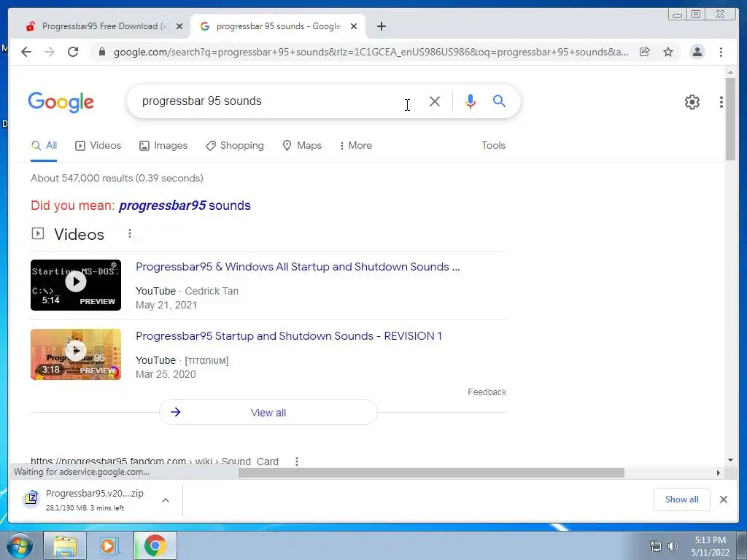Open 'Startup and Shutdown Sounds - REVISION 1' link
This screenshot has width=747, height=560.
[x=289, y=336]
